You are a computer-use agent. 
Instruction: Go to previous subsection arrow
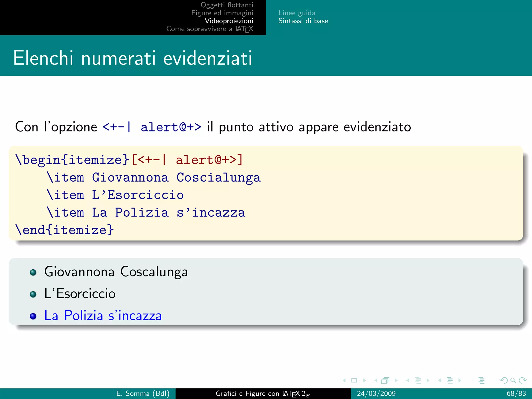click(x=408, y=381)
